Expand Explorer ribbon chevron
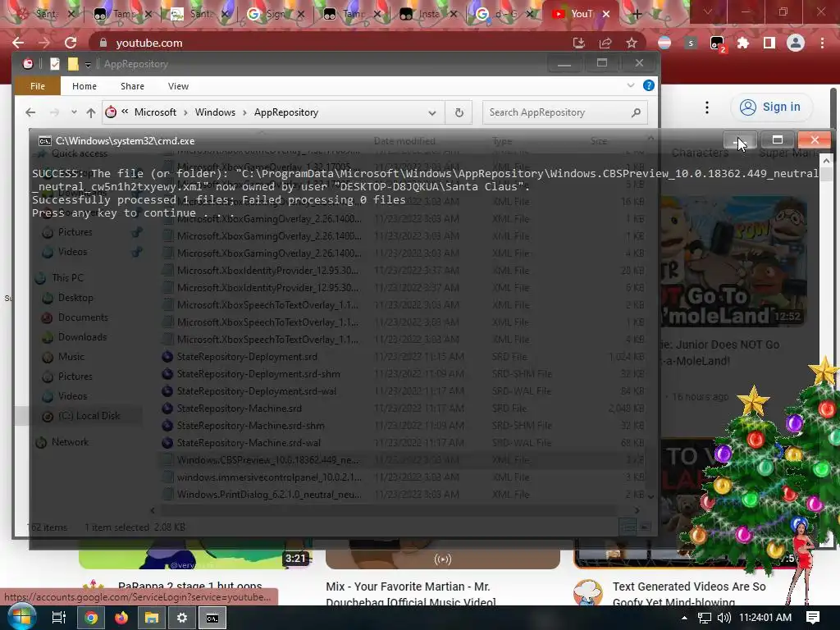The height and width of the screenshot is (630, 840). [631, 85]
